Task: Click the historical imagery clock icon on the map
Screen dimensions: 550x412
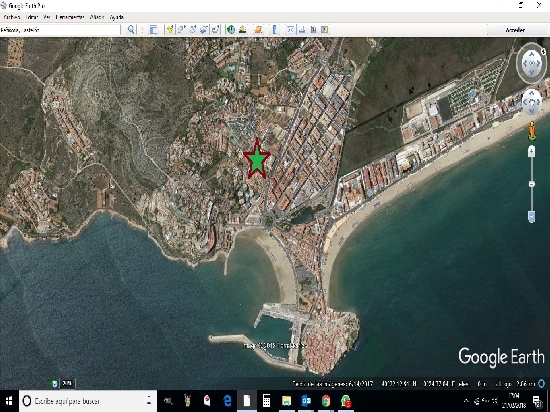Action: 55,383
